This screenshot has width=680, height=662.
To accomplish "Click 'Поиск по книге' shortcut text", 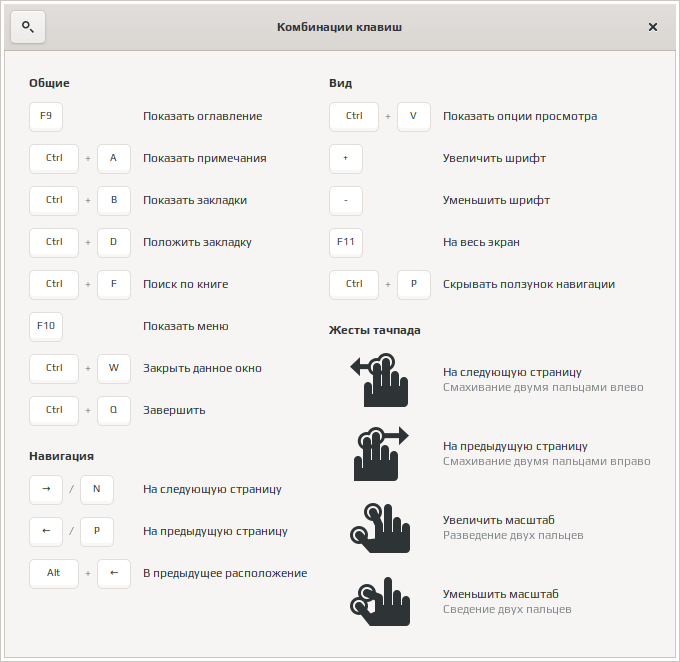I will click(x=186, y=284).
